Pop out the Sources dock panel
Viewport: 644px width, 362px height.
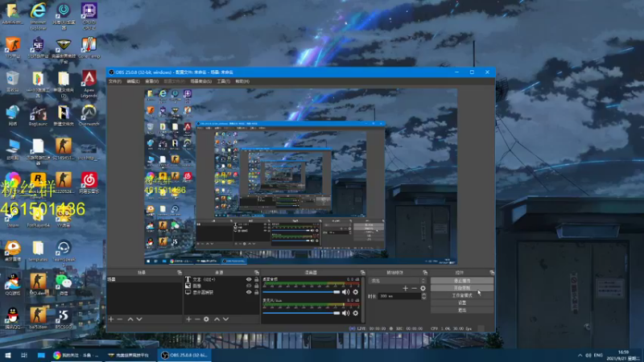pyautogui.click(x=257, y=273)
